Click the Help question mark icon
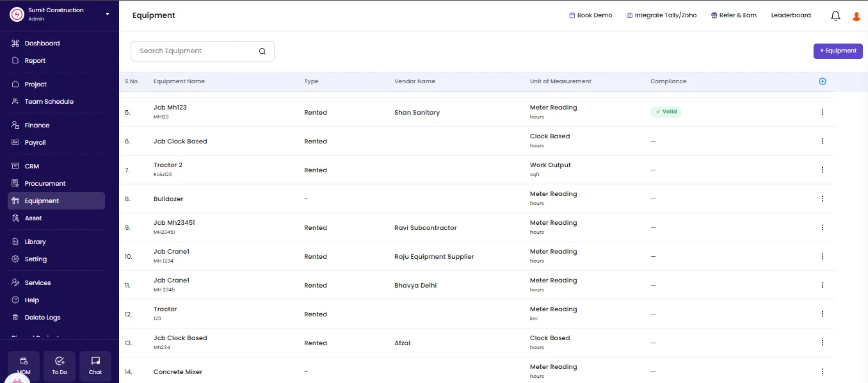868x383 pixels. pyautogui.click(x=15, y=300)
